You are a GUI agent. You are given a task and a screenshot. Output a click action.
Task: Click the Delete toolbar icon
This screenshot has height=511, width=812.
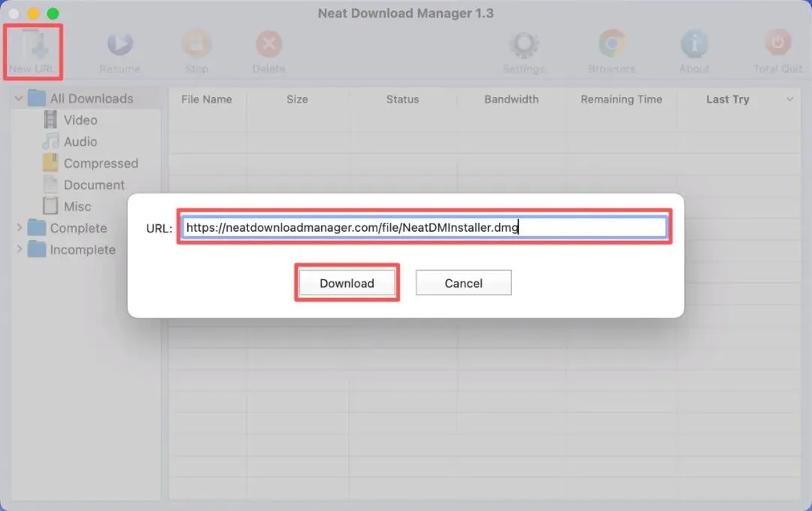(268, 44)
